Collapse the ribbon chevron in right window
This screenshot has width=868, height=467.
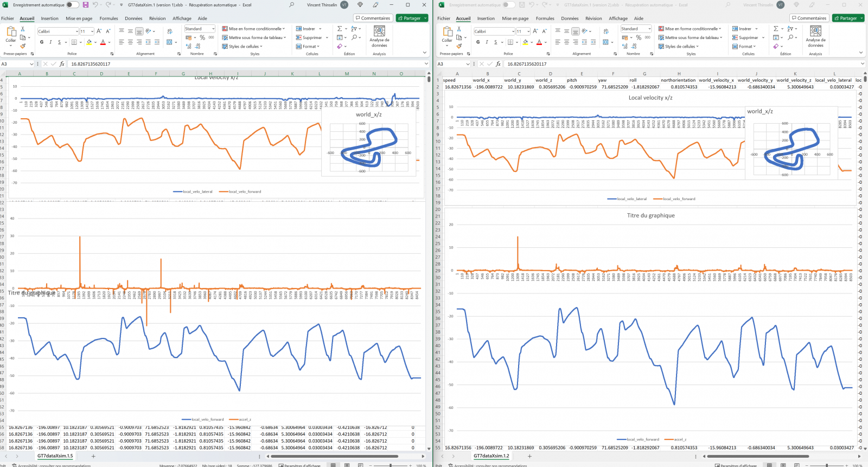point(861,53)
